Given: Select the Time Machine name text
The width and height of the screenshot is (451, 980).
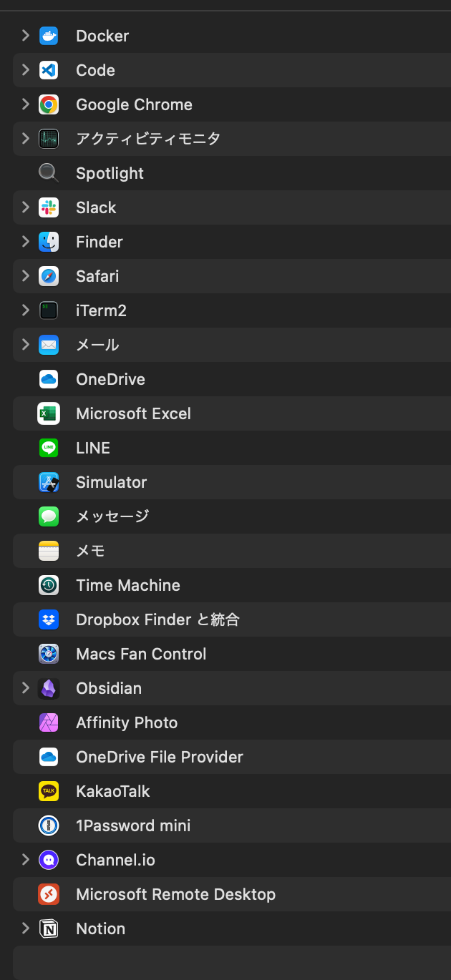Looking at the screenshot, I should tap(128, 585).
